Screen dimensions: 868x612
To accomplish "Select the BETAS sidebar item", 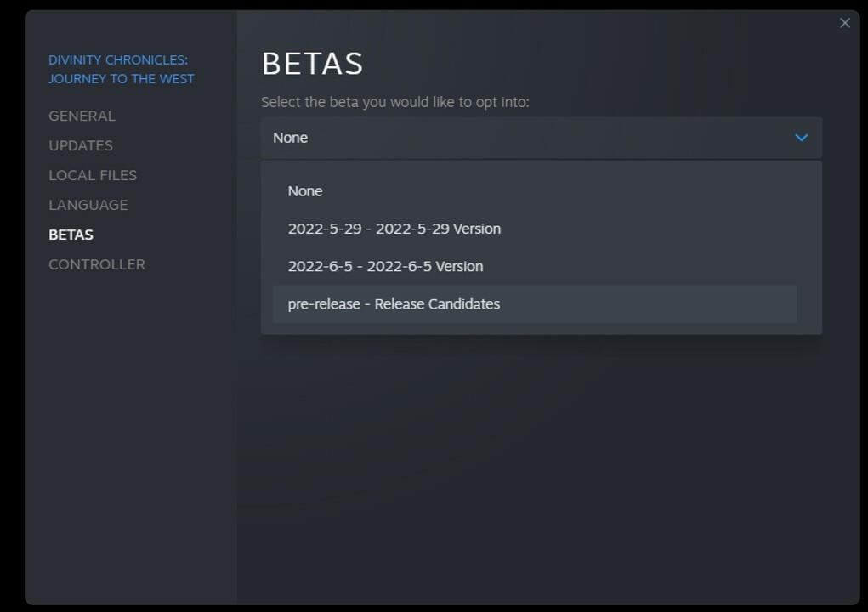I will [x=71, y=235].
